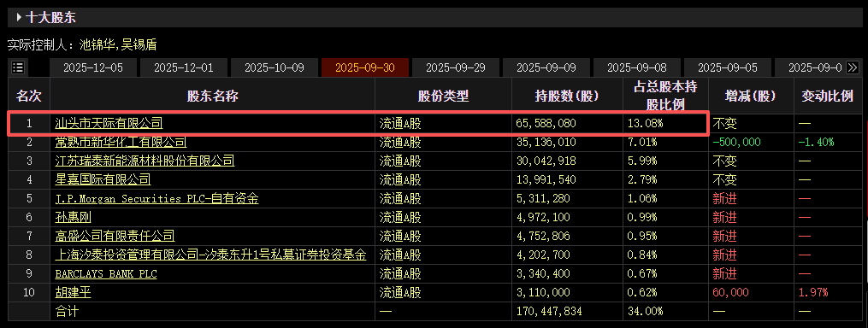Click the -1.40% change ratio

(x=816, y=142)
